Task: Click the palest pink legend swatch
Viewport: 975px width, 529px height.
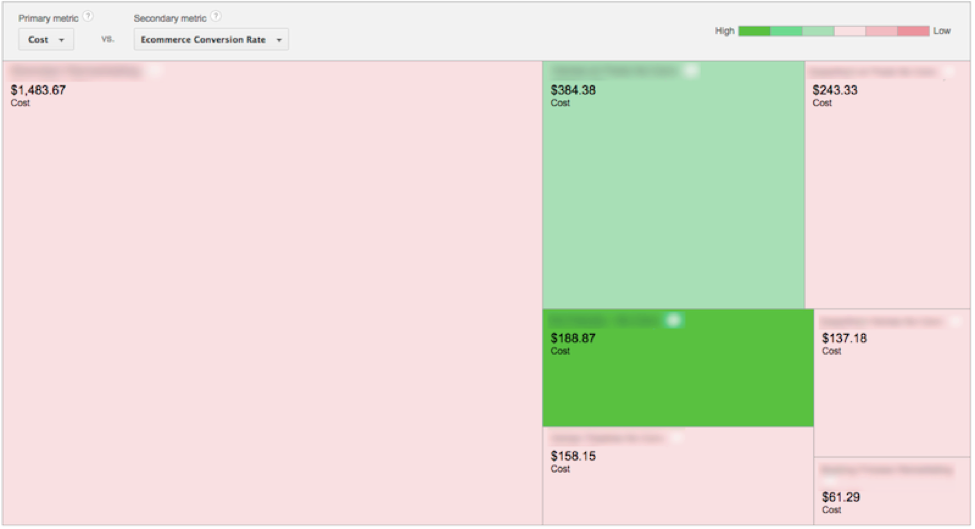Action: pyautogui.click(x=850, y=31)
